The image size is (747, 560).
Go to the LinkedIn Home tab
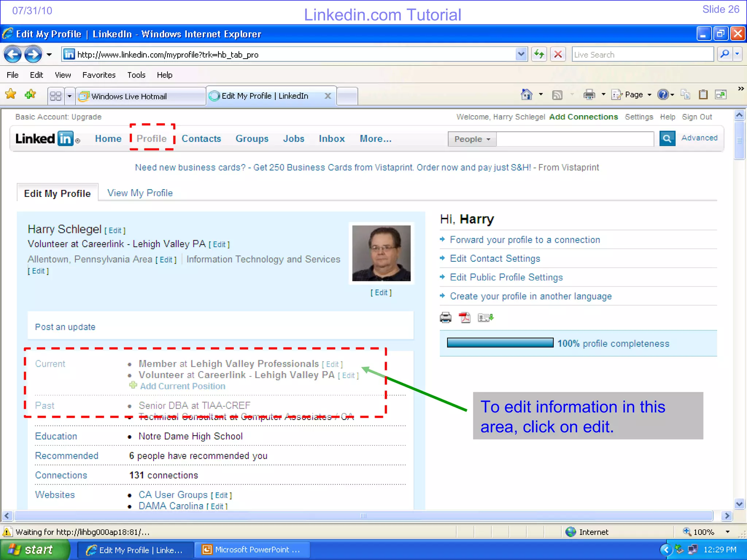pyautogui.click(x=108, y=139)
